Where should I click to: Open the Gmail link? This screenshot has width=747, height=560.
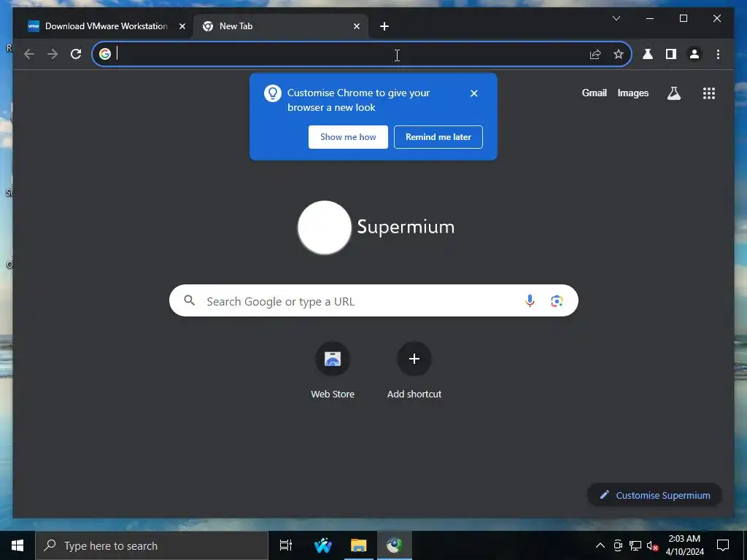coord(594,93)
